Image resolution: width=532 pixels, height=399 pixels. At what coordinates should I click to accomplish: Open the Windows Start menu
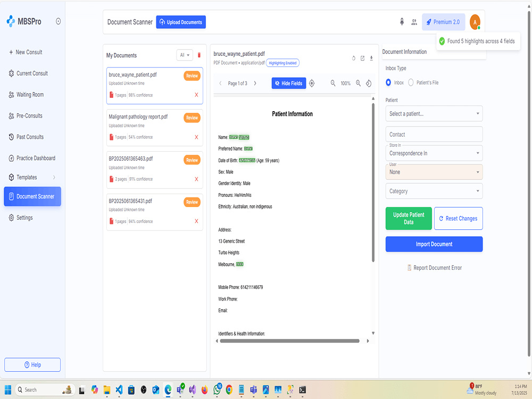pos(8,390)
